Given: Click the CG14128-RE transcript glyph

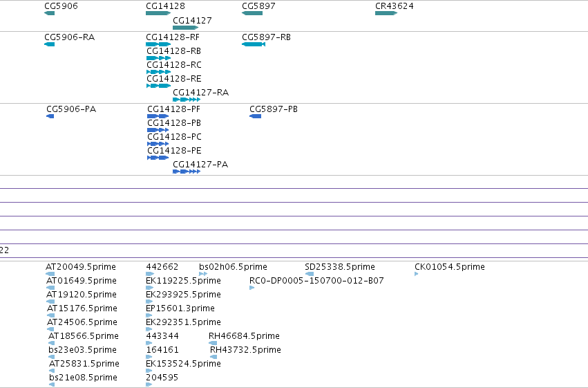Looking at the screenshot, I should 158,86.
